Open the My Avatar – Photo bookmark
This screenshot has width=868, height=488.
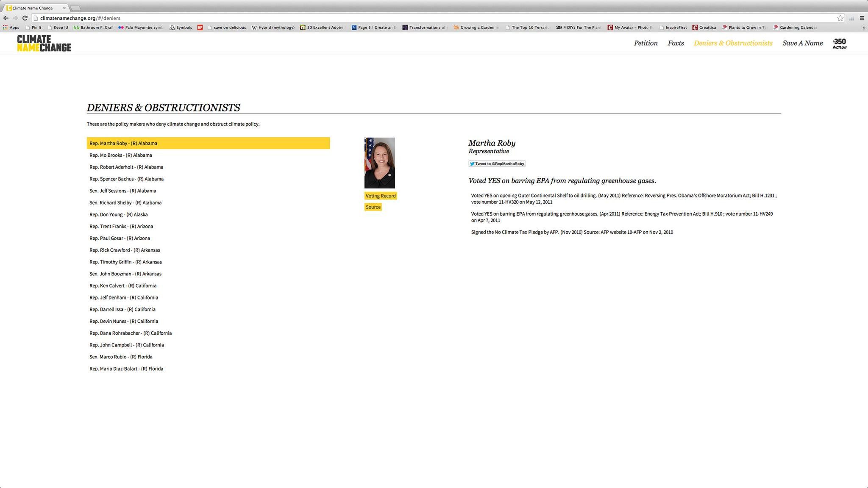click(630, 28)
